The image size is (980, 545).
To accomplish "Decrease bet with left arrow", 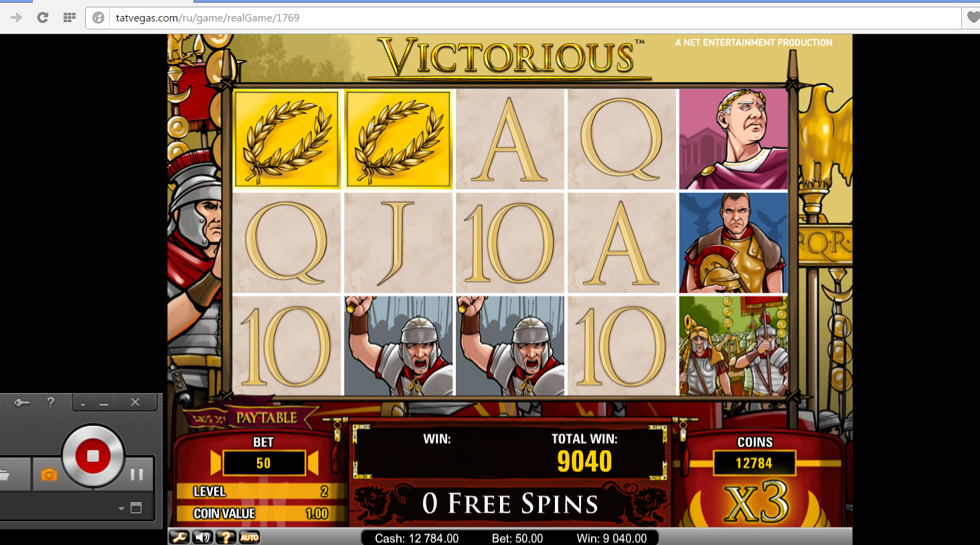I will (216, 463).
